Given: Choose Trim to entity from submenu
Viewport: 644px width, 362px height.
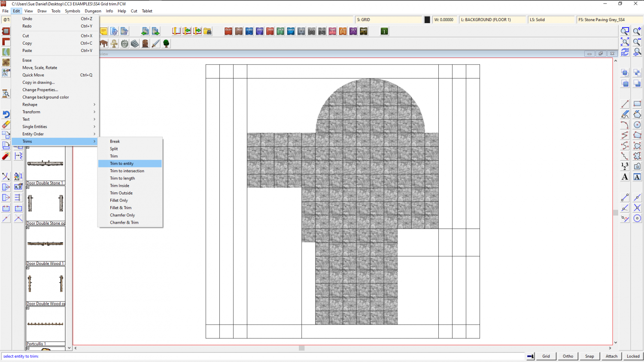Looking at the screenshot, I should [x=130, y=164].
